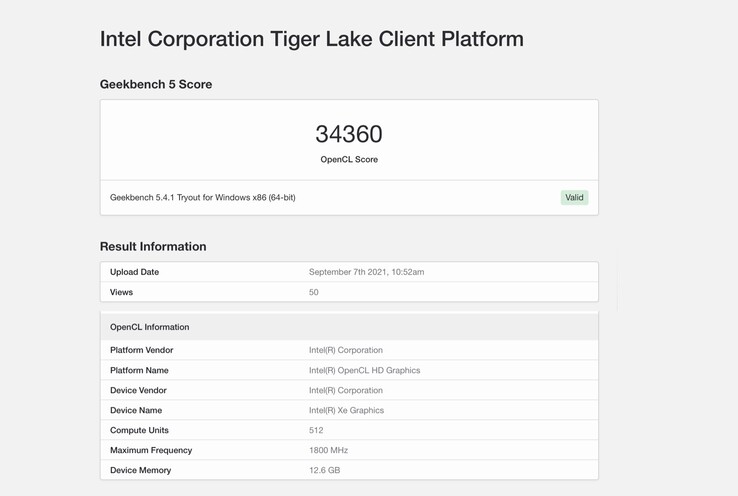The height and width of the screenshot is (496, 738).
Task: Click the Result Information heading
Action: click(x=153, y=247)
